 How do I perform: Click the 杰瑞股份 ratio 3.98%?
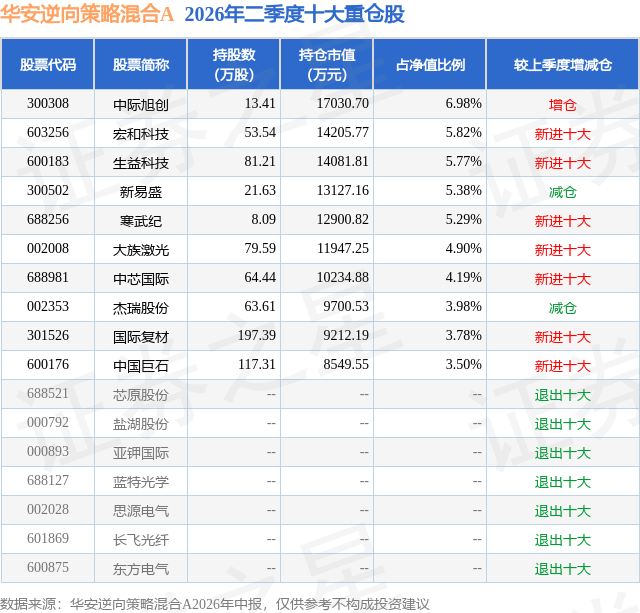pos(463,306)
